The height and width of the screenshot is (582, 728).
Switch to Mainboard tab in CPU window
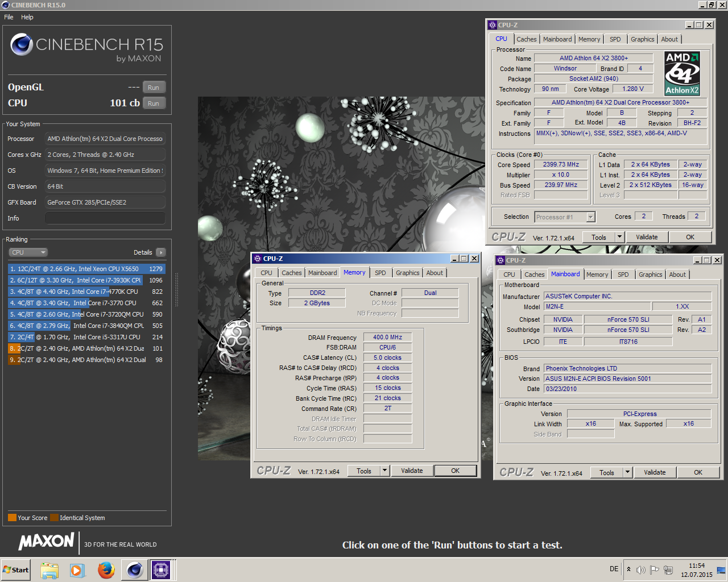click(557, 39)
